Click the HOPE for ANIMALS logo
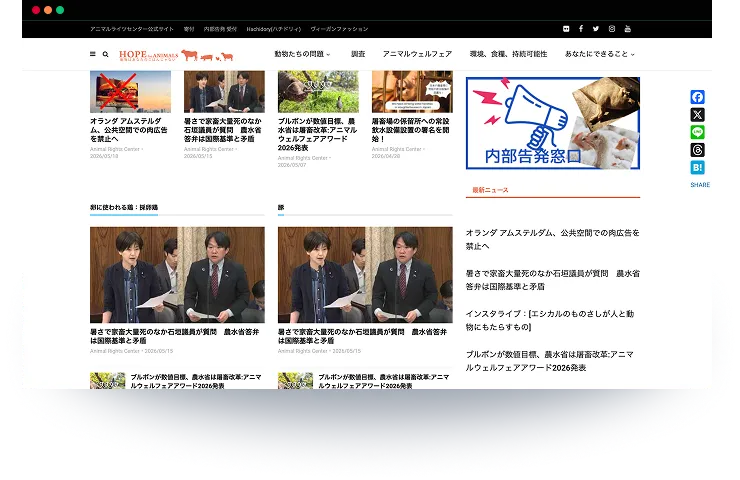740x480 pixels. 176,56
